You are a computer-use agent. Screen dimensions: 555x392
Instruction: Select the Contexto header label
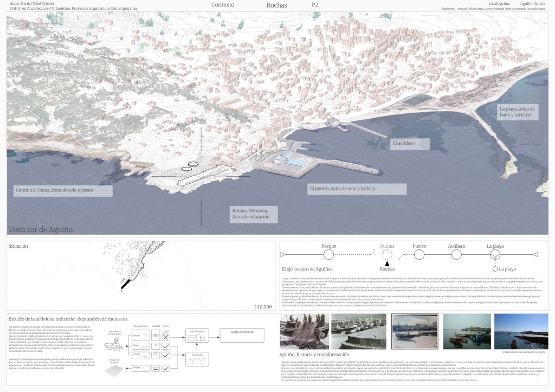click(223, 5)
